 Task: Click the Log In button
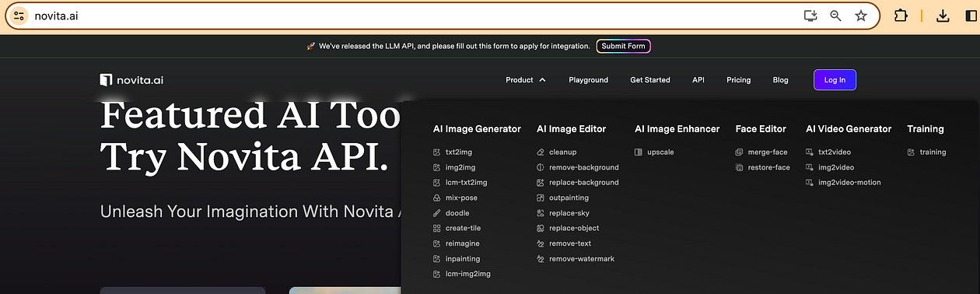(x=835, y=80)
